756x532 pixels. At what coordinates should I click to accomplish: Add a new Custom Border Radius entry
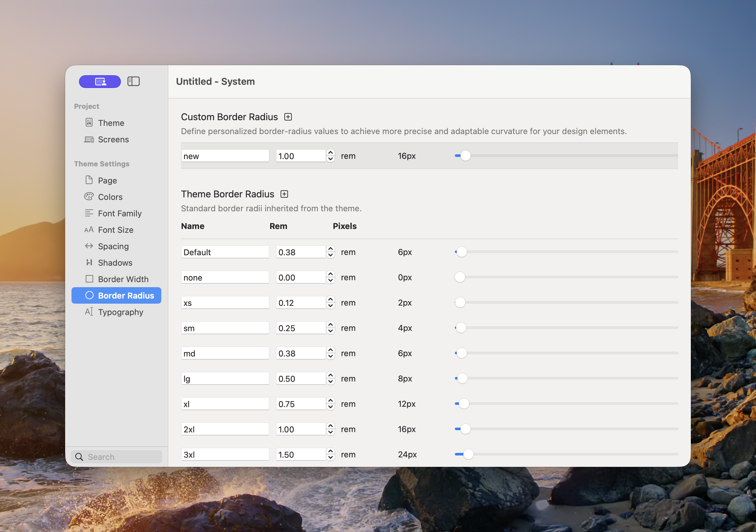click(288, 117)
